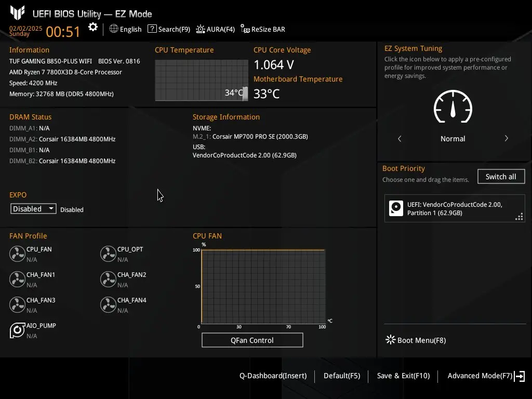
Task: Select the CHA_FAN2 fan icon
Action: click(x=108, y=279)
